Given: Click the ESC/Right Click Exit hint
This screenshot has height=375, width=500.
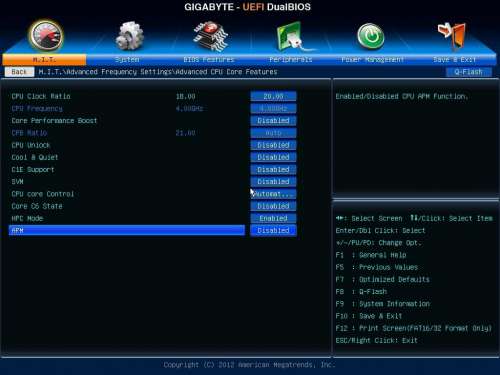Looking at the screenshot, I should coord(376,340).
